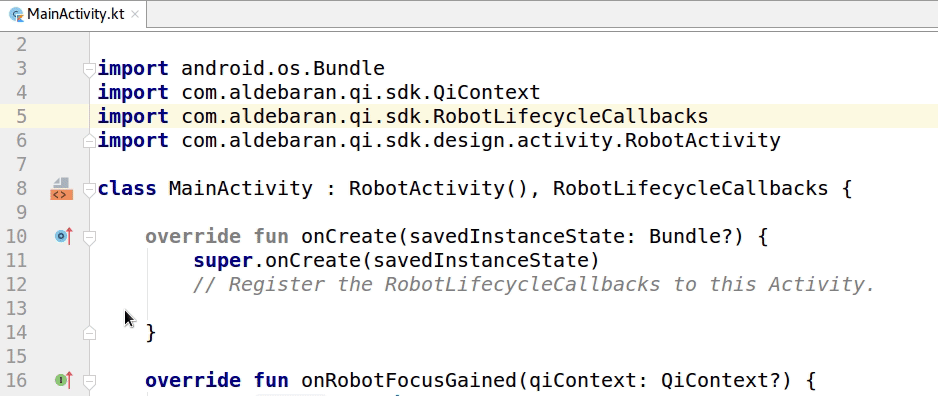
Task: Click 'RobotActivity()' in the class declaration
Action: pos(438,188)
